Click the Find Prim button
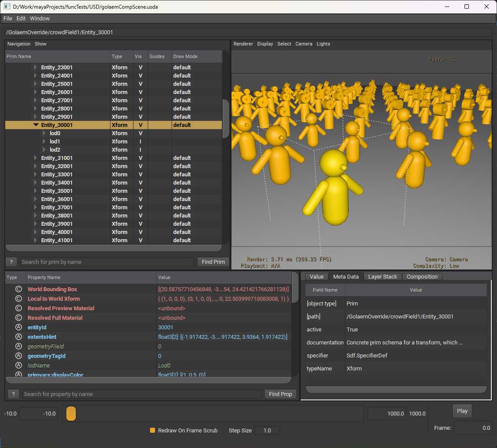 tap(213, 262)
